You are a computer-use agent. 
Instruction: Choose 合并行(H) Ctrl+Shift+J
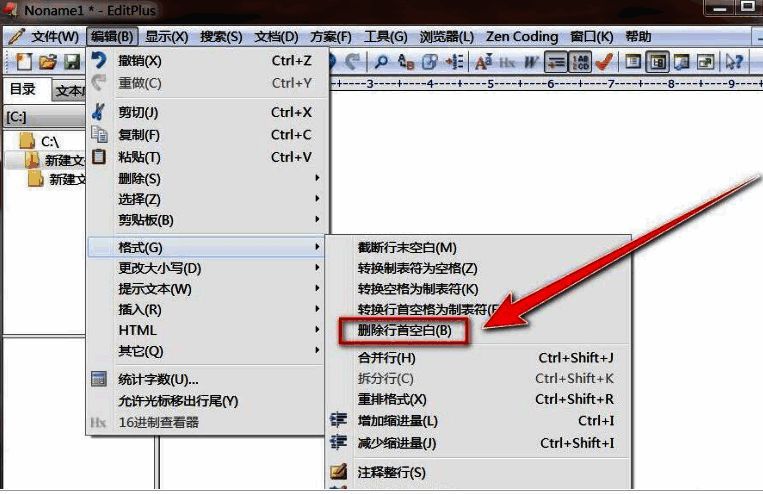(x=478, y=358)
